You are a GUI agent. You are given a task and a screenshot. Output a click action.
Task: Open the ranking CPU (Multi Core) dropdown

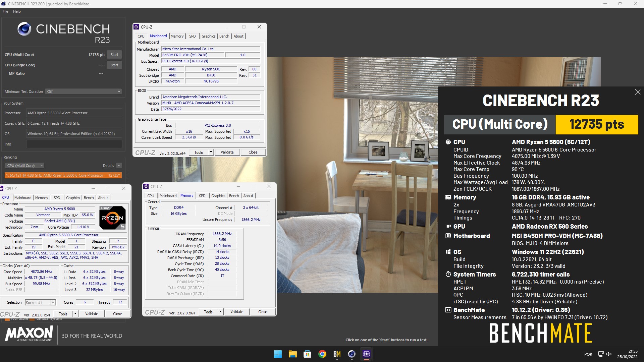point(25,166)
